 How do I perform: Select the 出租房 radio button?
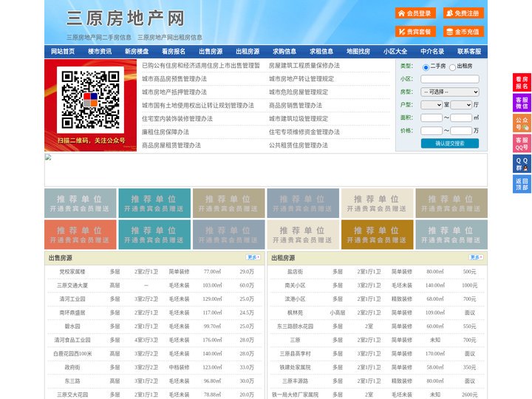click(452, 67)
